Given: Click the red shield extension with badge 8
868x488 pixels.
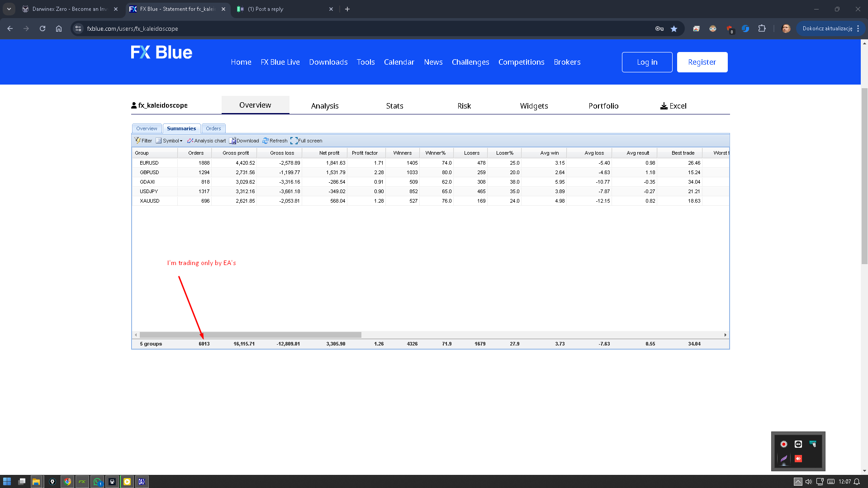Looking at the screenshot, I should pos(730,29).
